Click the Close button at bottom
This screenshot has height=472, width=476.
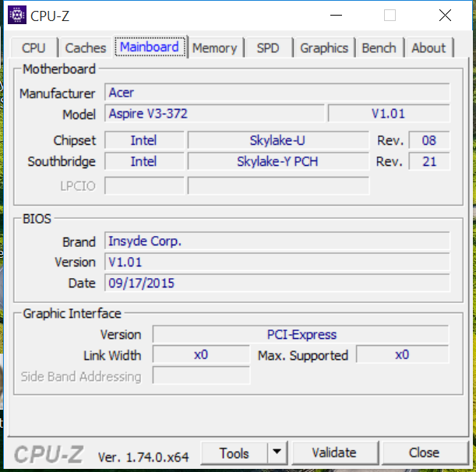pos(424,453)
